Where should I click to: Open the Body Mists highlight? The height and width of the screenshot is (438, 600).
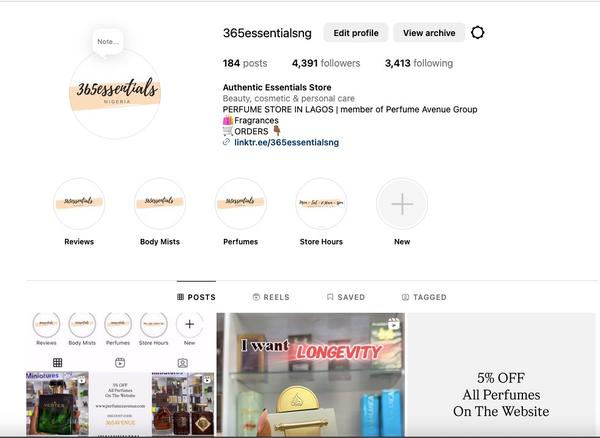[x=160, y=204]
